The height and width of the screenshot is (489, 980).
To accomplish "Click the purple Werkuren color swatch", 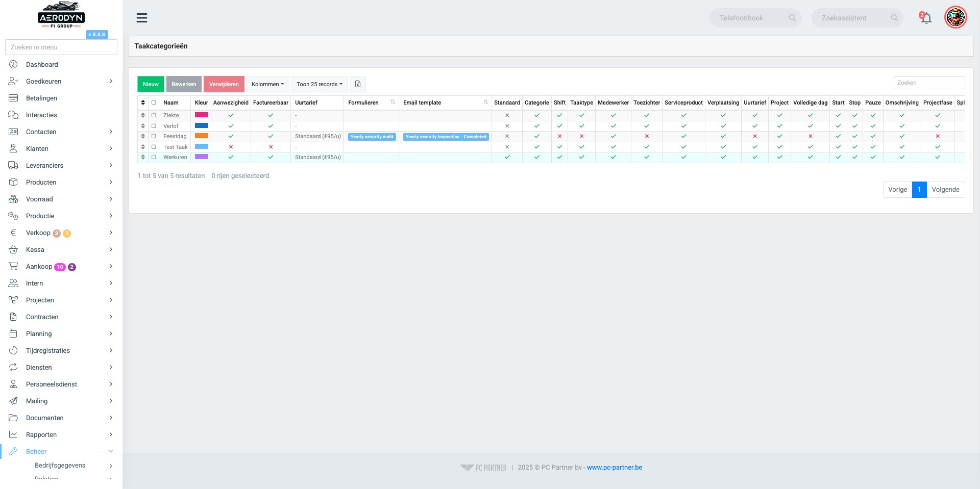I will click(x=202, y=157).
